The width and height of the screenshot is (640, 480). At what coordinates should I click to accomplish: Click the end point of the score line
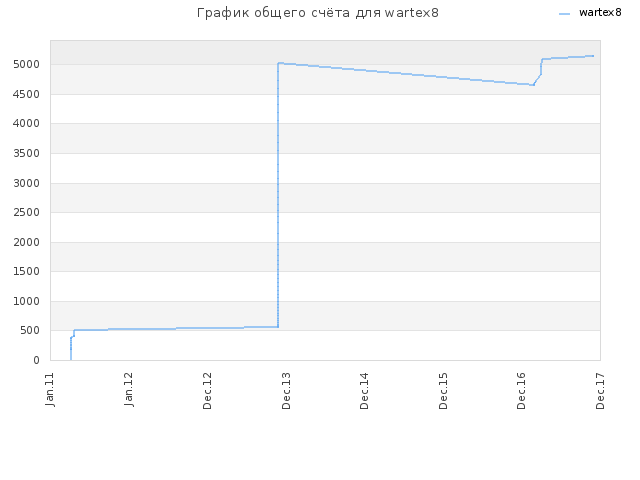(x=593, y=56)
